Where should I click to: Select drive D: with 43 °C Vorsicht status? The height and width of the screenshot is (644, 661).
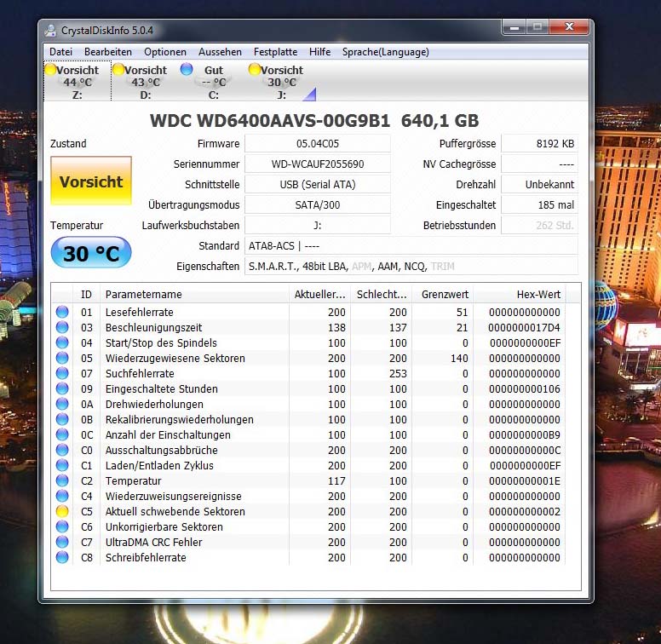click(x=146, y=81)
